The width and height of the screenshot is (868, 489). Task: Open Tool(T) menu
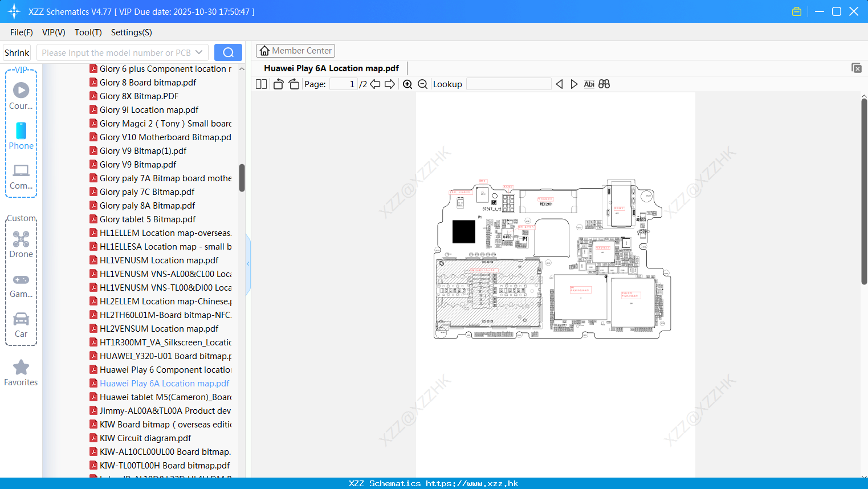[88, 32]
